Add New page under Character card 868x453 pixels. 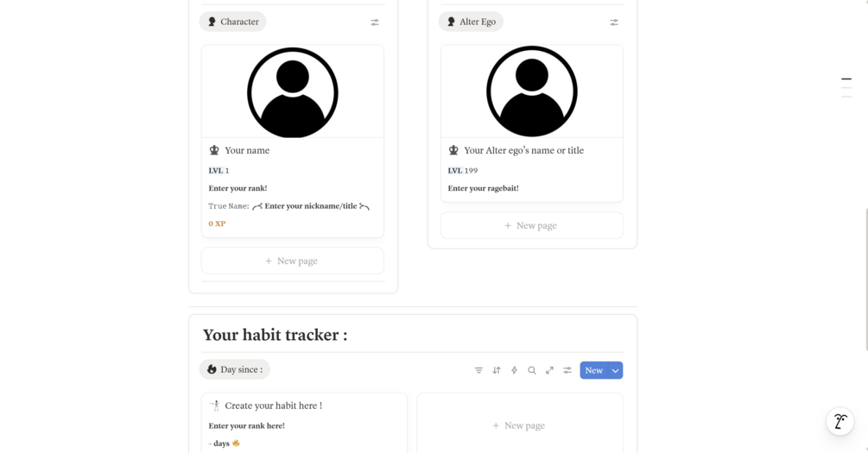coord(292,261)
